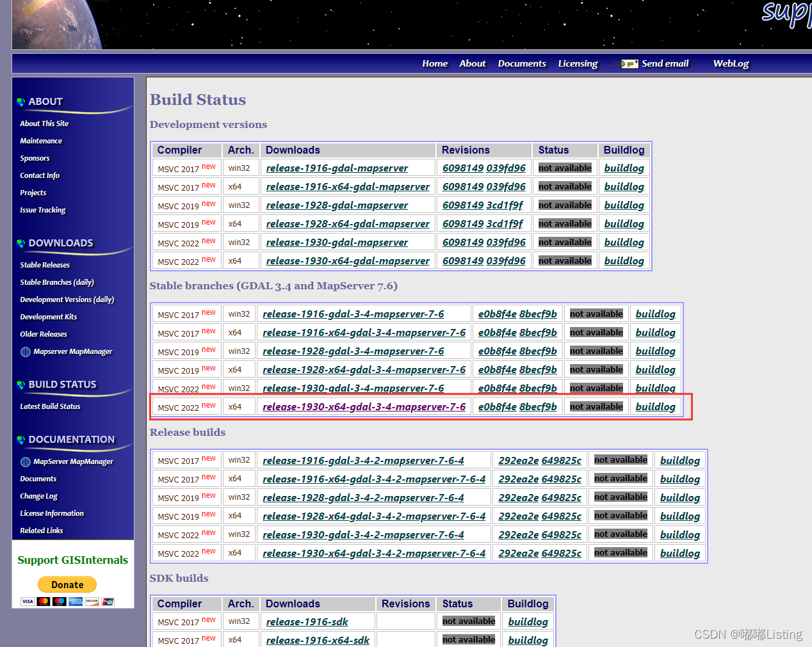Click the PayPal Donate button
The height and width of the screenshot is (647, 812).
click(x=67, y=584)
